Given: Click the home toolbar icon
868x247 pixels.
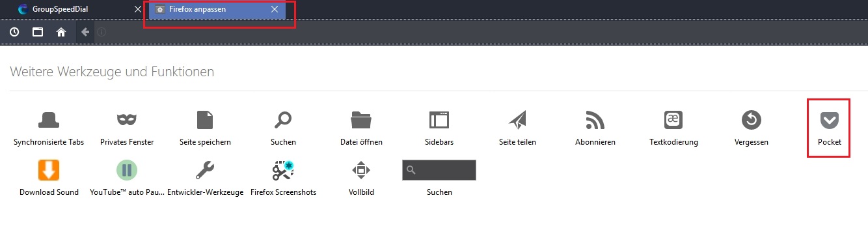Looking at the screenshot, I should (61, 31).
